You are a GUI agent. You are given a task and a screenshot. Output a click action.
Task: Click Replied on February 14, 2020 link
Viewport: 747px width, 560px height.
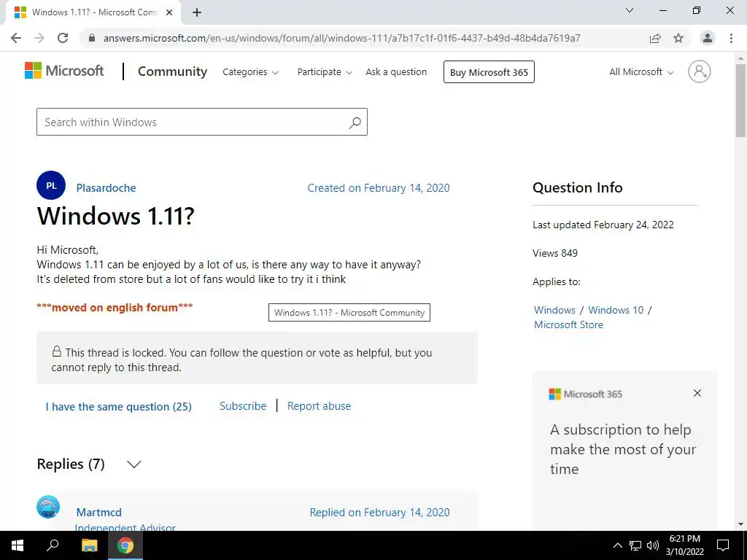click(x=379, y=513)
